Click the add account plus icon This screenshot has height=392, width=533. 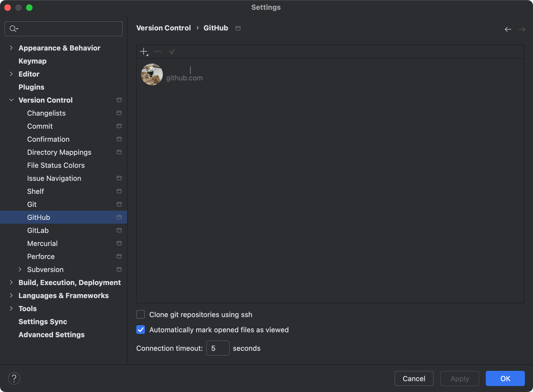(144, 51)
